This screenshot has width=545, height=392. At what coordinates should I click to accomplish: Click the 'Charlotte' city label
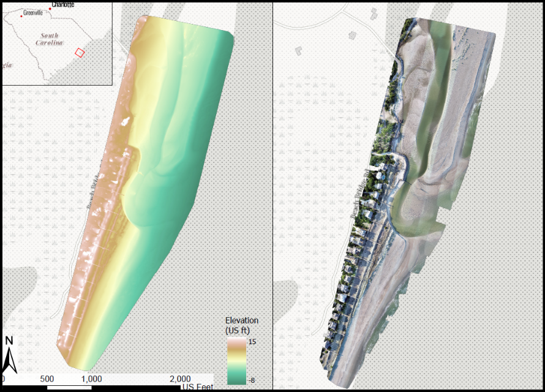(x=63, y=4)
